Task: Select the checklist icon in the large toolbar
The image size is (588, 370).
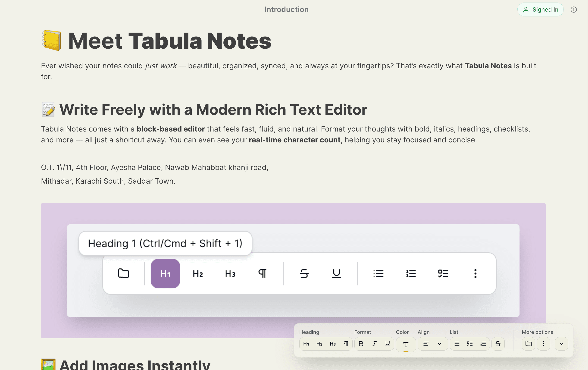Action: (443, 273)
